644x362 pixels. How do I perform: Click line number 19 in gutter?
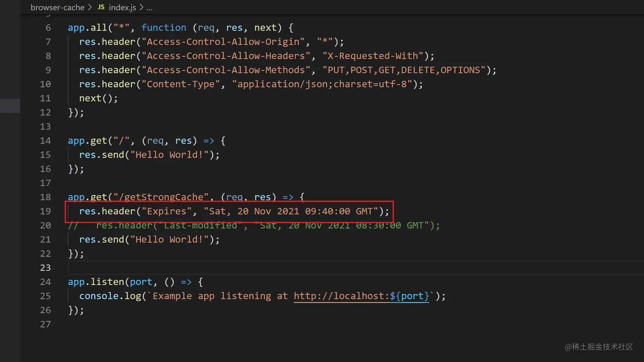pos(45,211)
